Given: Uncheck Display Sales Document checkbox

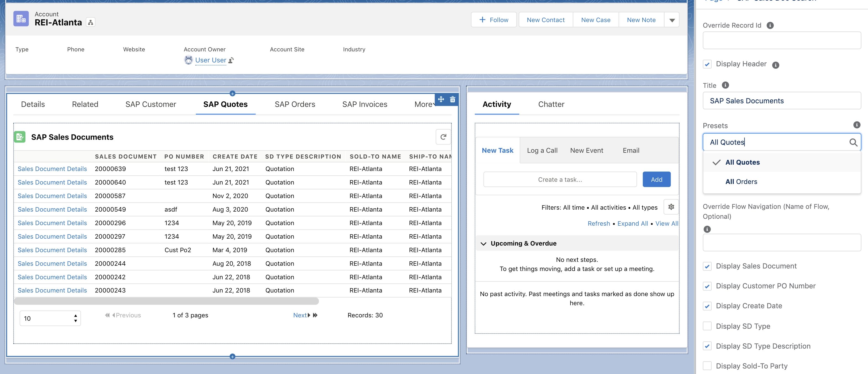Looking at the screenshot, I should [707, 266].
